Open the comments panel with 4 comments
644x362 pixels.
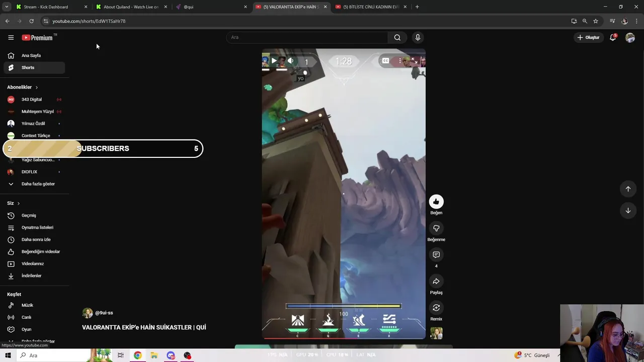coord(436,255)
